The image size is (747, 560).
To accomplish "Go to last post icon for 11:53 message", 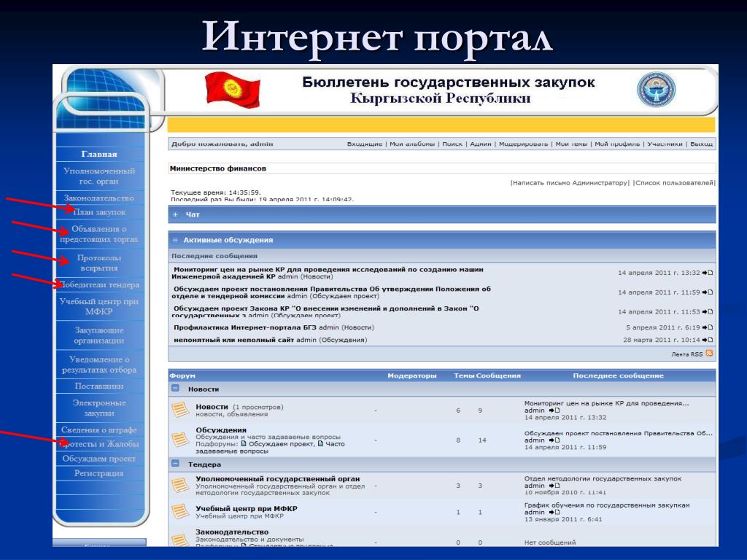I will click(x=708, y=312).
